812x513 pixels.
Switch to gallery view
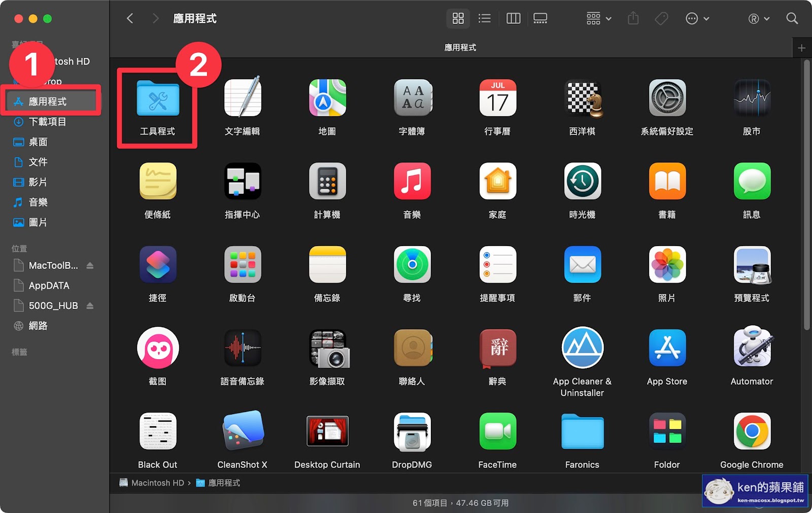click(x=540, y=19)
